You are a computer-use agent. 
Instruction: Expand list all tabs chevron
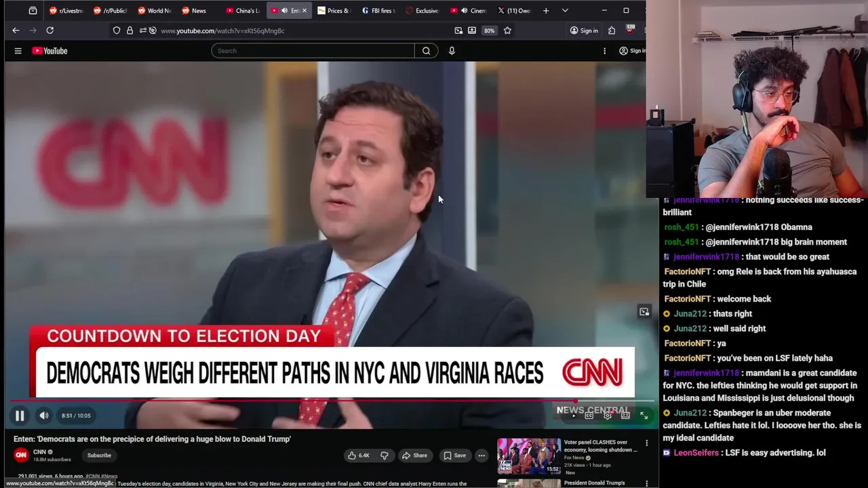565,11
